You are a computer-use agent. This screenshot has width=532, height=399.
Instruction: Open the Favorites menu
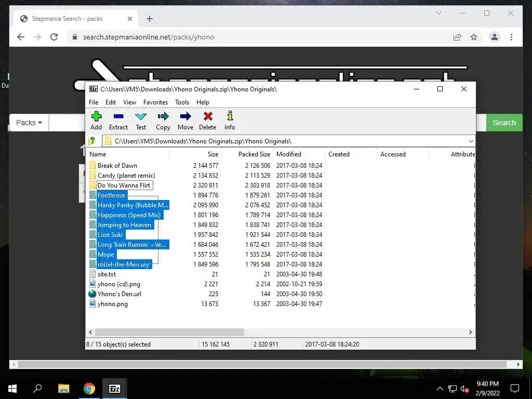click(x=156, y=102)
